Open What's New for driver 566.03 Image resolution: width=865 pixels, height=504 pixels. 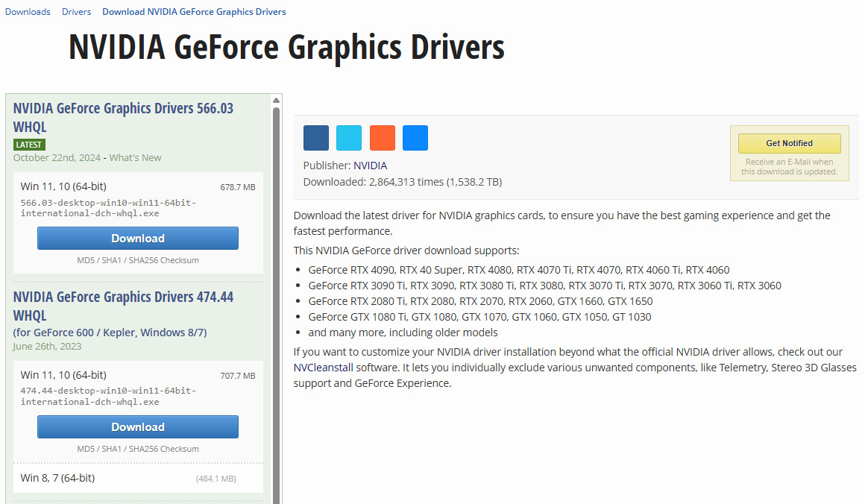[135, 158]
